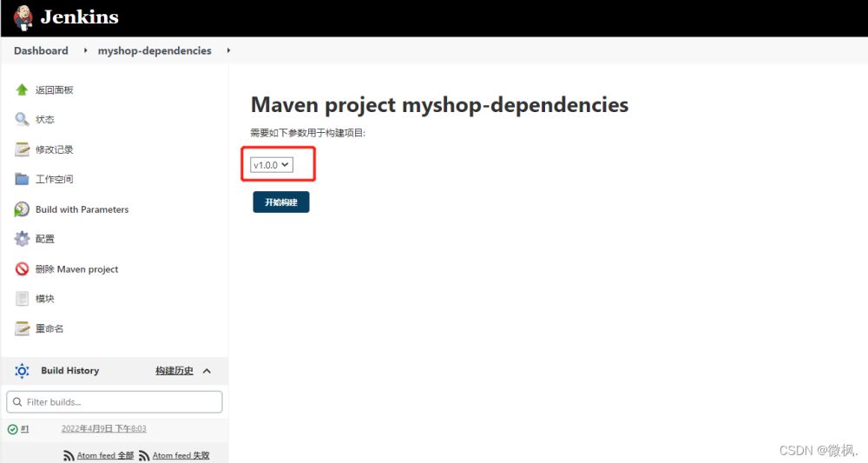
Task: Open the Dashboard breadcrumb link
Action: pyautogui.click(x=41, y=50)
